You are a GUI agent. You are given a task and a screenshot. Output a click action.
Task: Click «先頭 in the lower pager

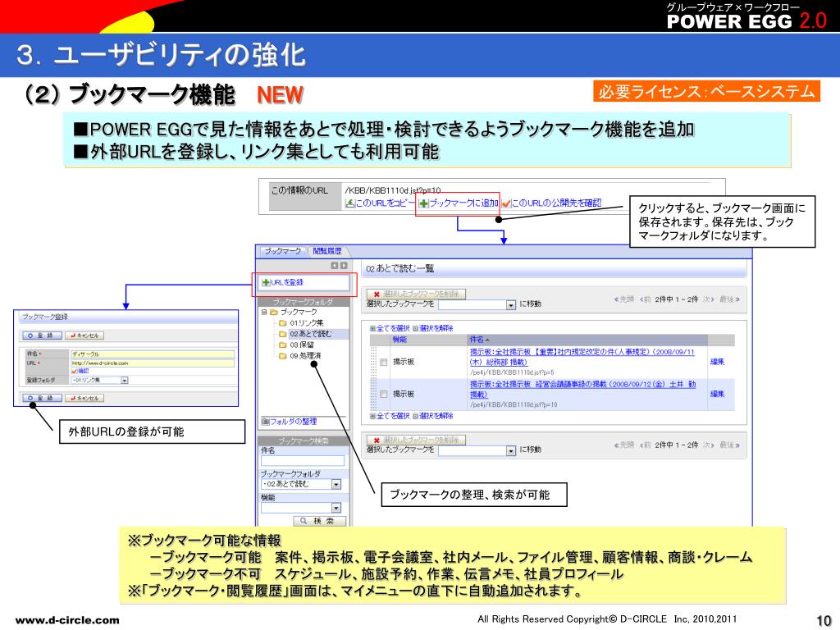click(624, 445)
